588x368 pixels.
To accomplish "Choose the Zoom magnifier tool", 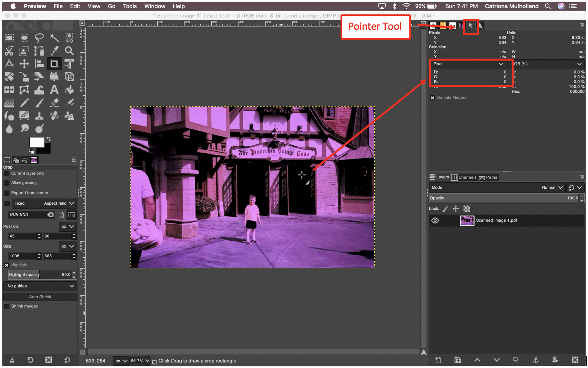I will (69, 51).
